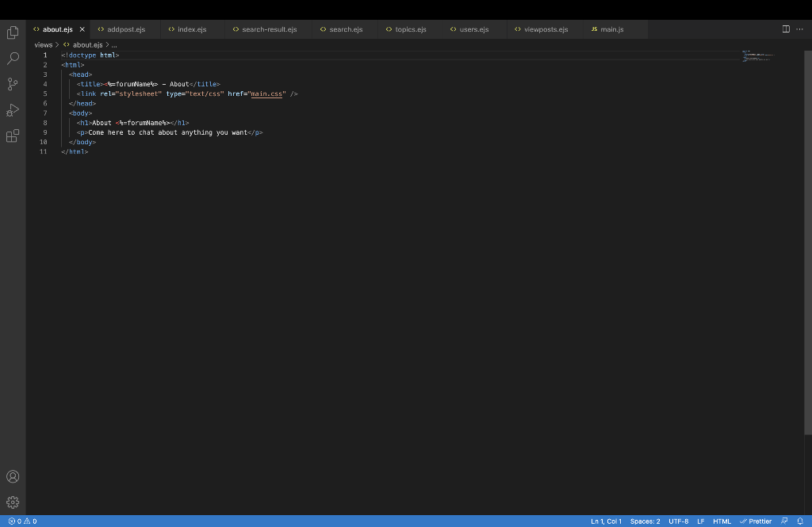Image resolution: width=812 pixels, height=527 pixels.
Task: Switch to the index.ejs tab
Action: pyautogui.click(x=192, y=29)
